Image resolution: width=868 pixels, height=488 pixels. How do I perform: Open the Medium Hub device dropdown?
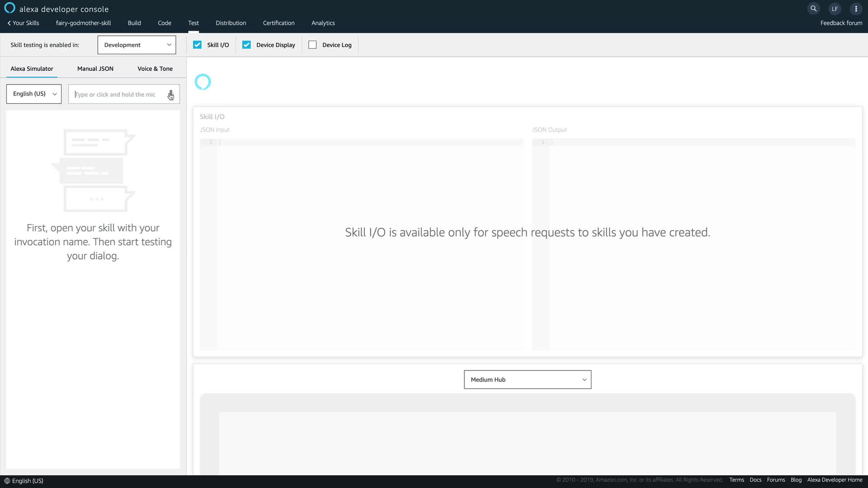pyautogui.click(x=527, y=380)
